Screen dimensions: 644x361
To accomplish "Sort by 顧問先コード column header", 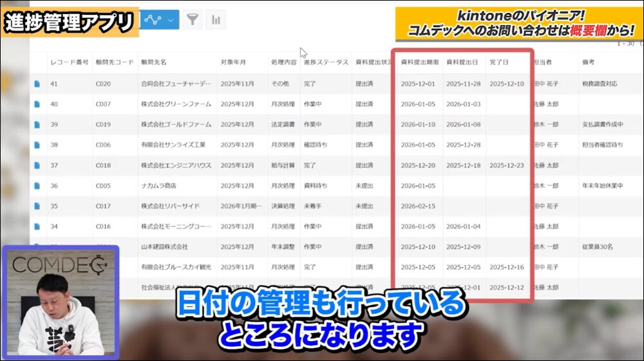I will tap(115, 62).
